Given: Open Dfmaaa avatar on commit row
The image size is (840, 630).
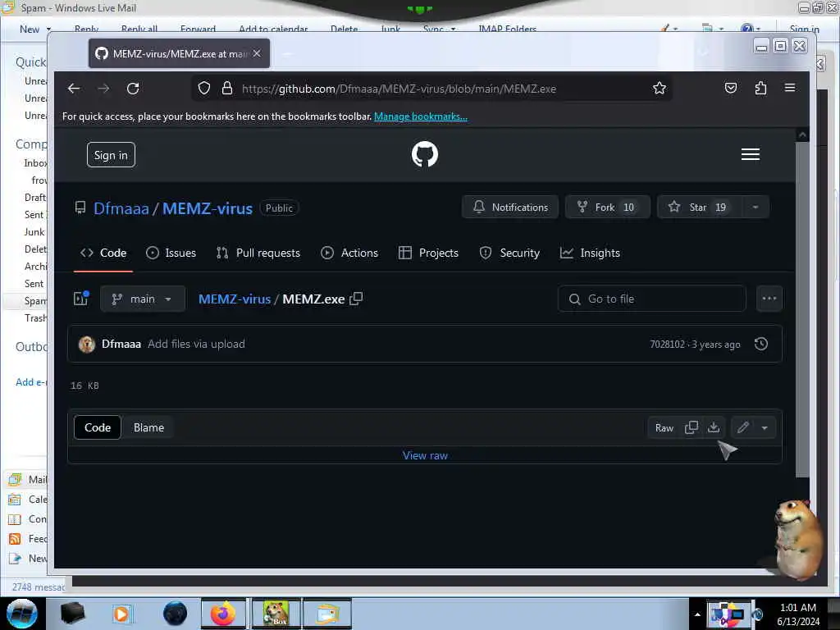Looking at the screenshot, I should pyautogui.click(x=87, y=344).
